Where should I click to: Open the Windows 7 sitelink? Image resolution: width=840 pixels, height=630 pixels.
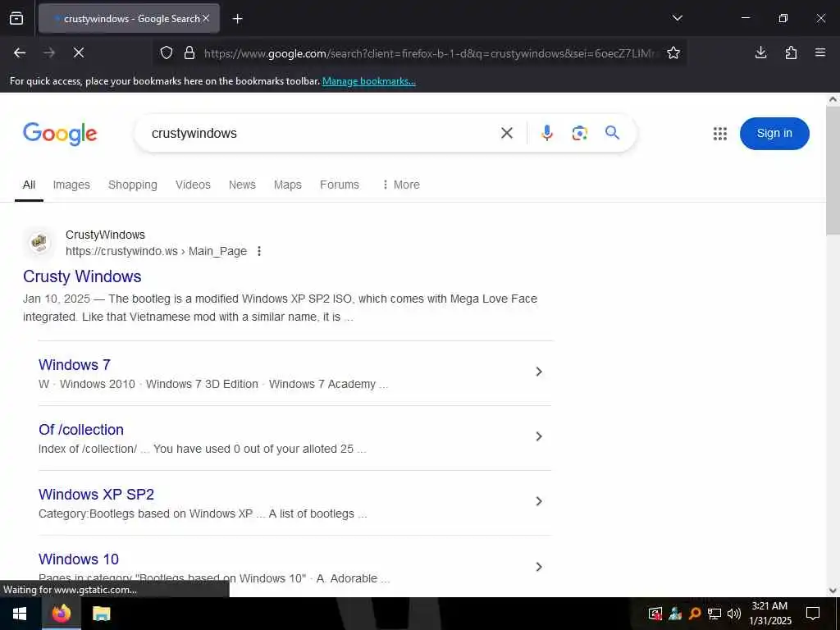click(75, 365)
